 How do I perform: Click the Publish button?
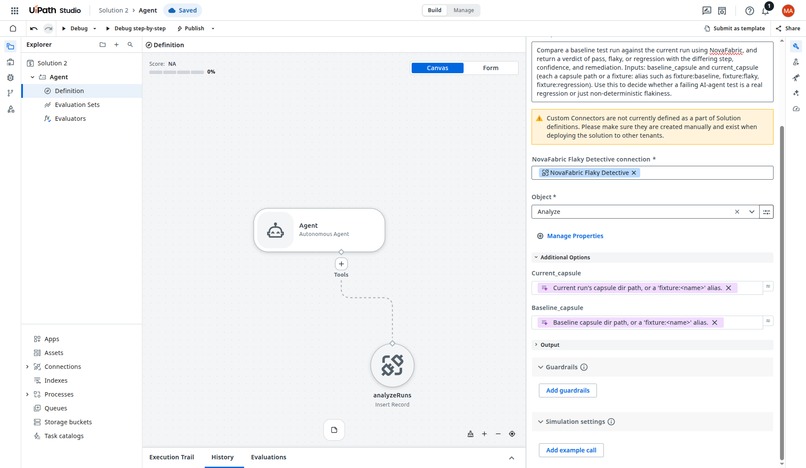(191, 28)
